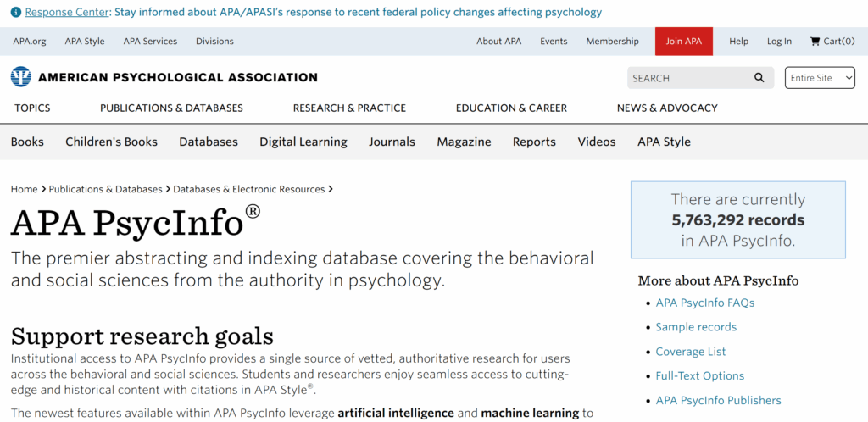Click the APA PsycInfo page heading

coord(135,221)
